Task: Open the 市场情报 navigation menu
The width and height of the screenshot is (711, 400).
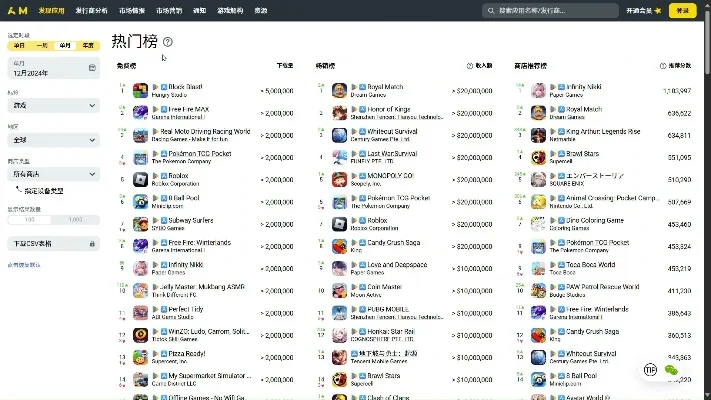Action: point(132,10)
